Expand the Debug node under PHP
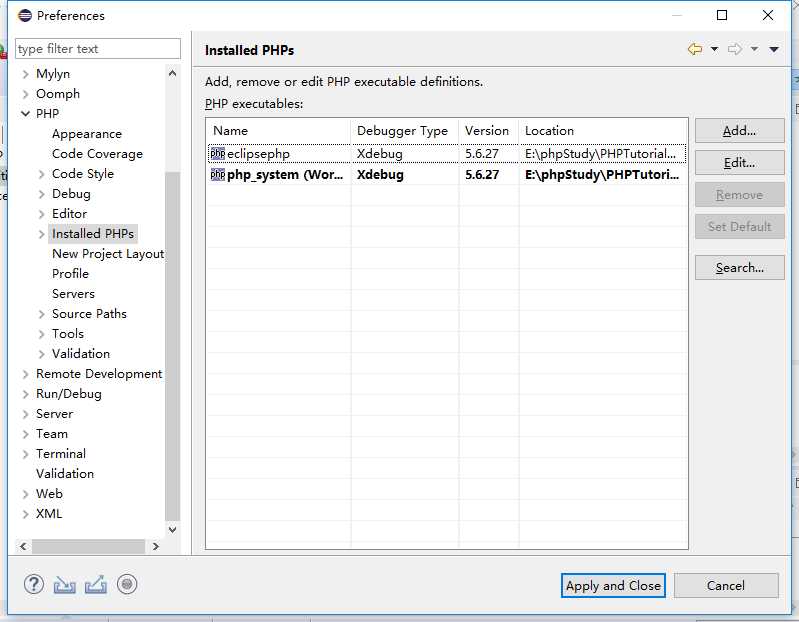Screen dimensions: 799x622 click(x=42, y=194)
